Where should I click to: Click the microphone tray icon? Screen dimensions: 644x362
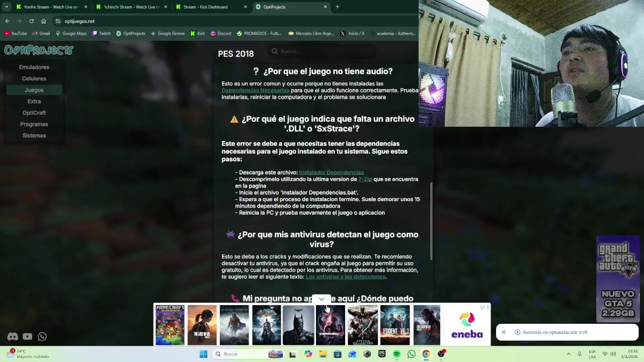pyautogui.click(x=580, y=354)
